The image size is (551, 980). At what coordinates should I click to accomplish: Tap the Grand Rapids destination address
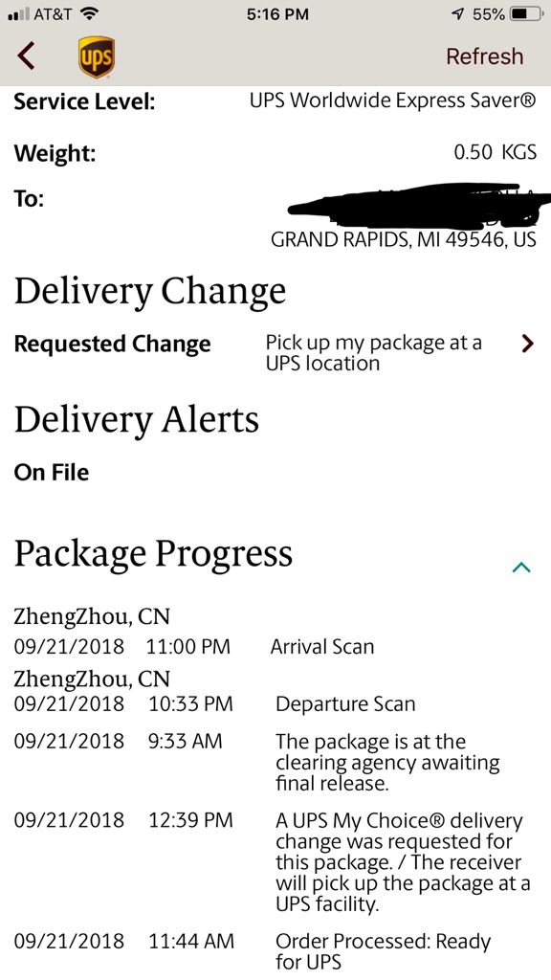coord(404,240)
